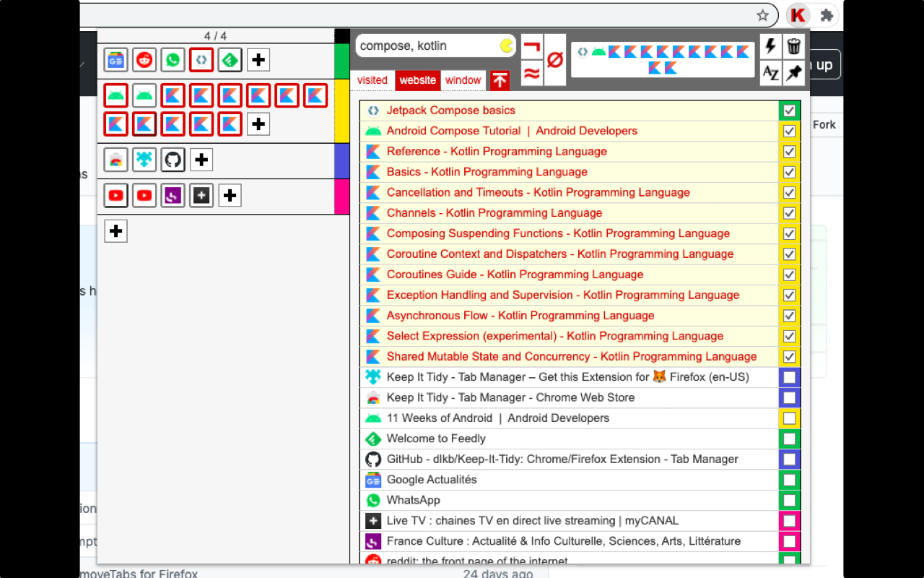Click Select Expression (experimental) row

click(x=570, y=336)
